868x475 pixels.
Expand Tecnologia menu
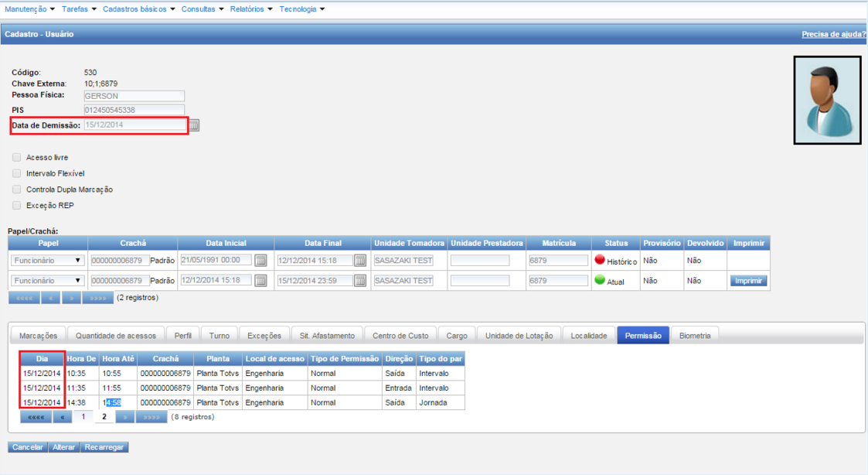click(302, 9)
